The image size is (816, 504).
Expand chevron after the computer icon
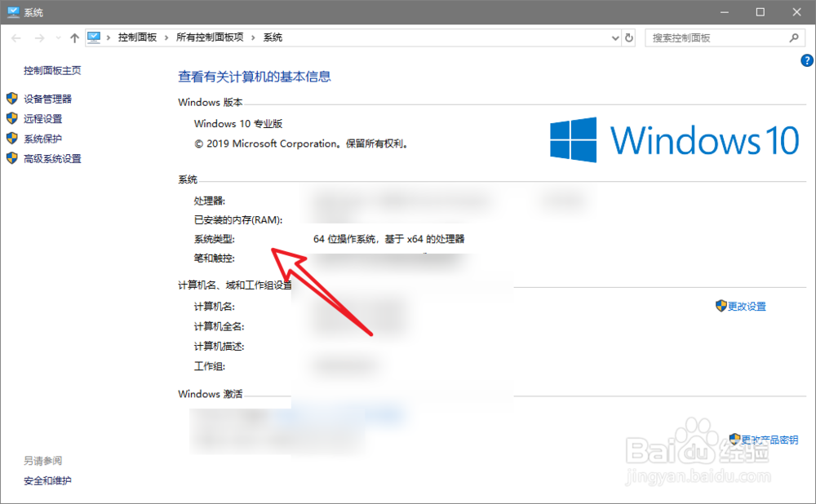109,38
